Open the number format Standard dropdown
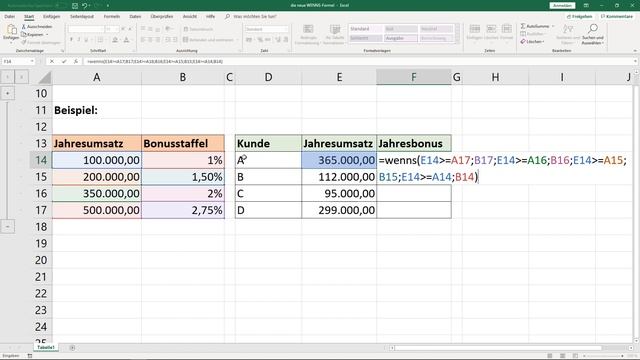 [287, 29]
